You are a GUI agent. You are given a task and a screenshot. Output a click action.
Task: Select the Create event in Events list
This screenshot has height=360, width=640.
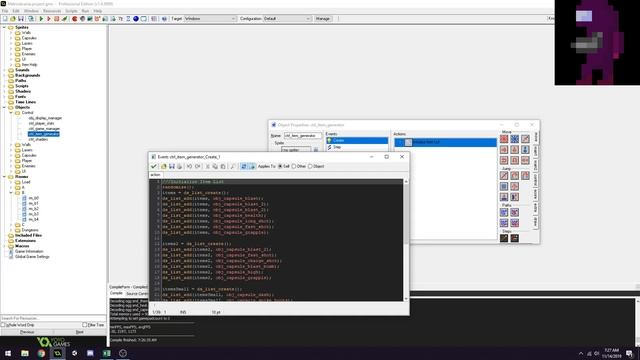pos(357,140)
